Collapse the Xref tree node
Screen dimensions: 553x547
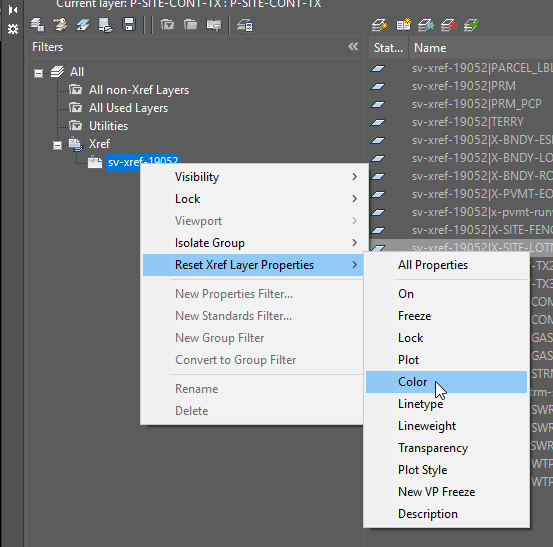[x=57, y=145]
